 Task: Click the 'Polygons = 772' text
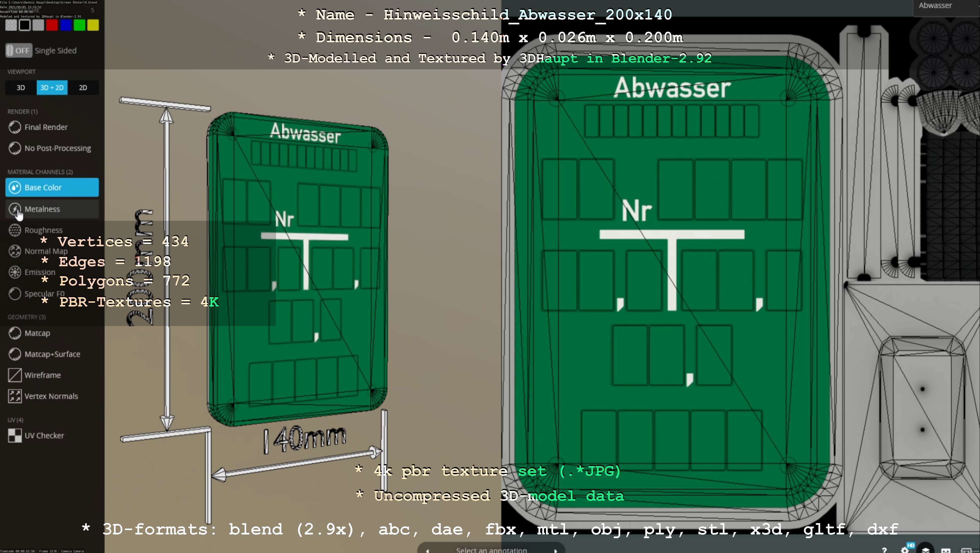click(x=116, y=281)
